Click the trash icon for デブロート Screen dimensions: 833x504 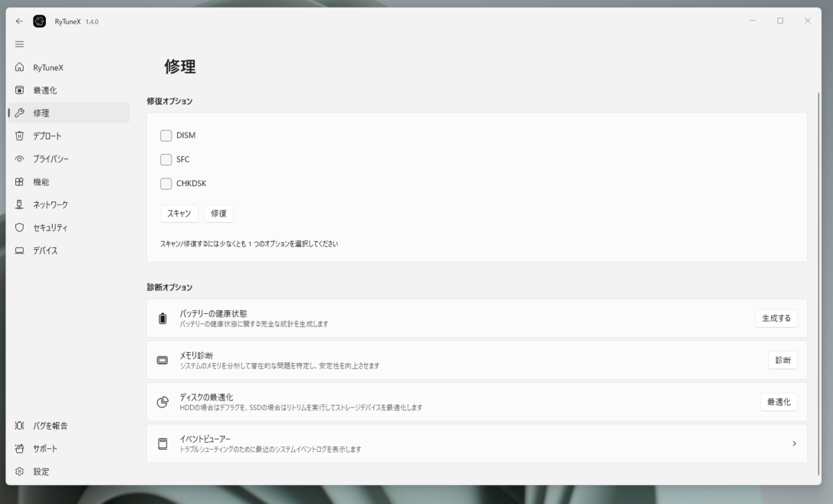19,136
